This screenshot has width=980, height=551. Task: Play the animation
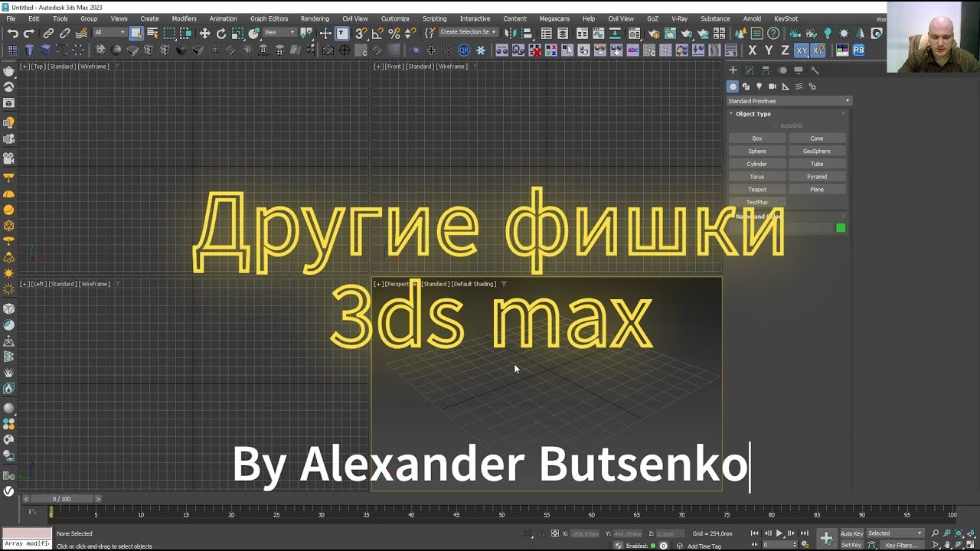[779, 533]
